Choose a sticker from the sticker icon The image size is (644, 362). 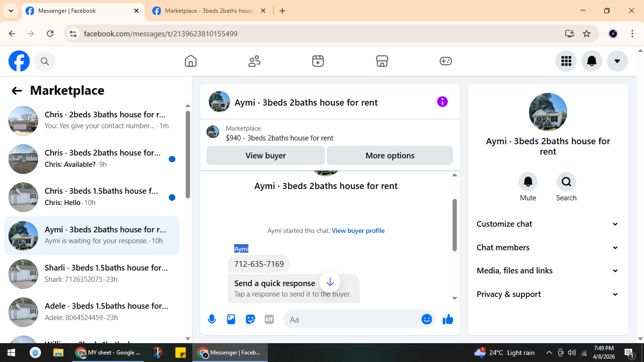tap(250, 320)
